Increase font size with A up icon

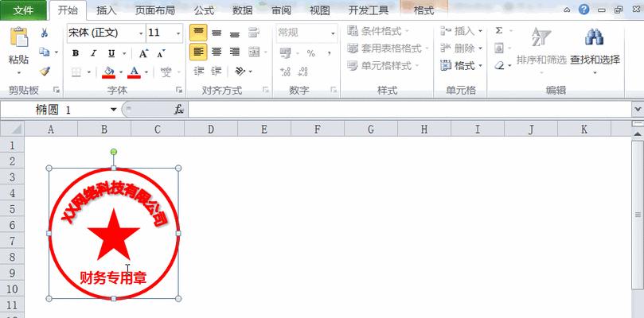tap(143, 53)
